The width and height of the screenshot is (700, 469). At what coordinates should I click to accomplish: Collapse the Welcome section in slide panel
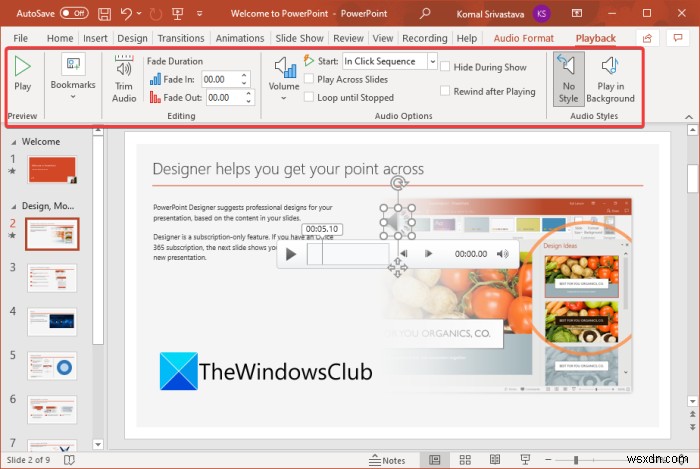click(x=13, y=142)
